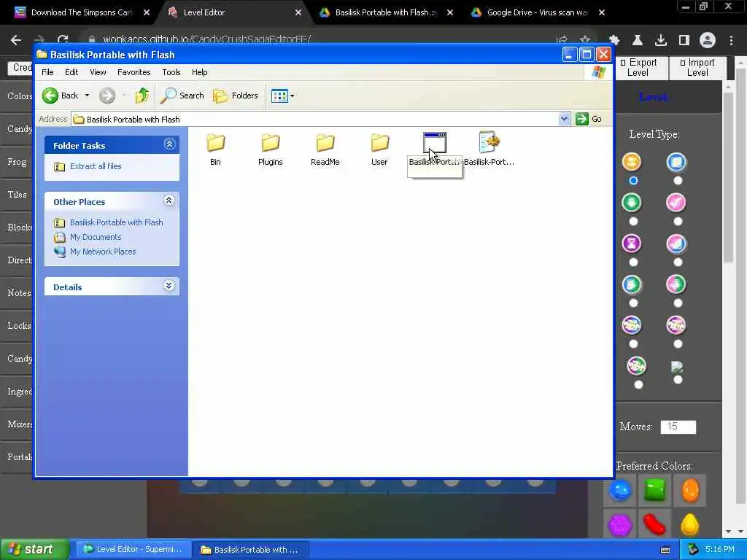Click the green Back arrow

(x=50, y=96)
